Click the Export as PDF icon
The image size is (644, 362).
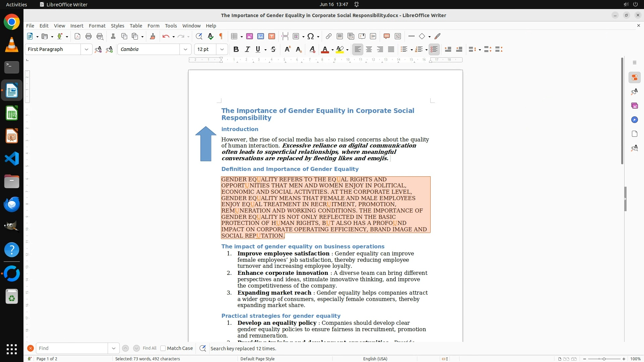[77, 36]
